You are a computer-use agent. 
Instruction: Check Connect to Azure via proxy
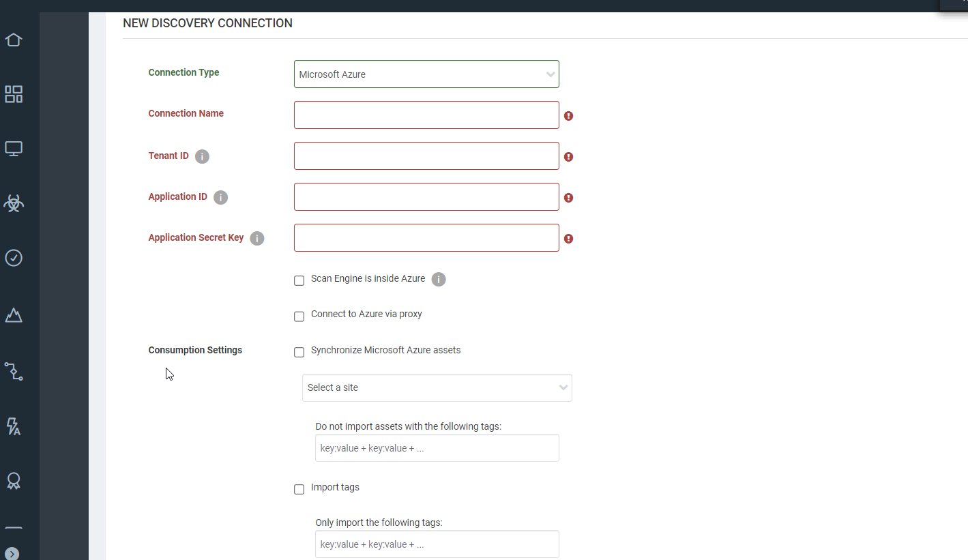(x=299, y=316)
